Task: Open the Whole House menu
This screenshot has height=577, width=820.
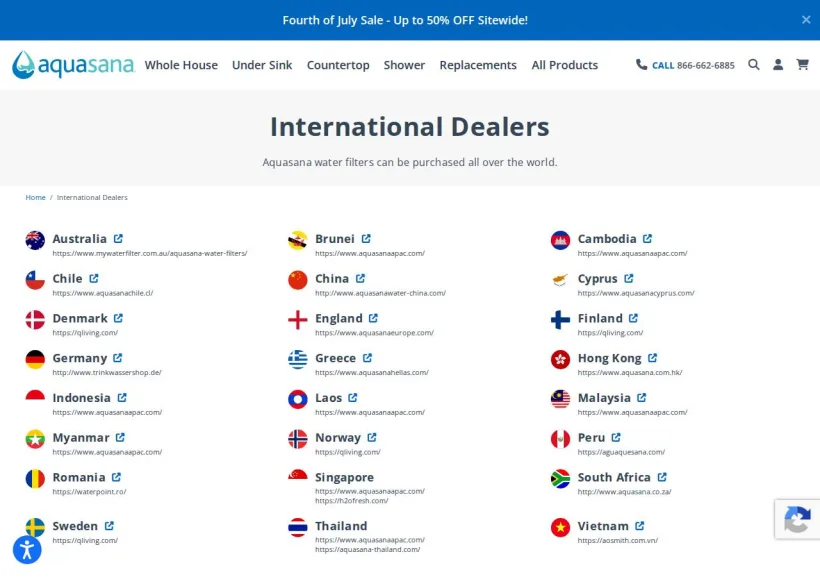Action: pyautogui.click(x=181, y=65)
